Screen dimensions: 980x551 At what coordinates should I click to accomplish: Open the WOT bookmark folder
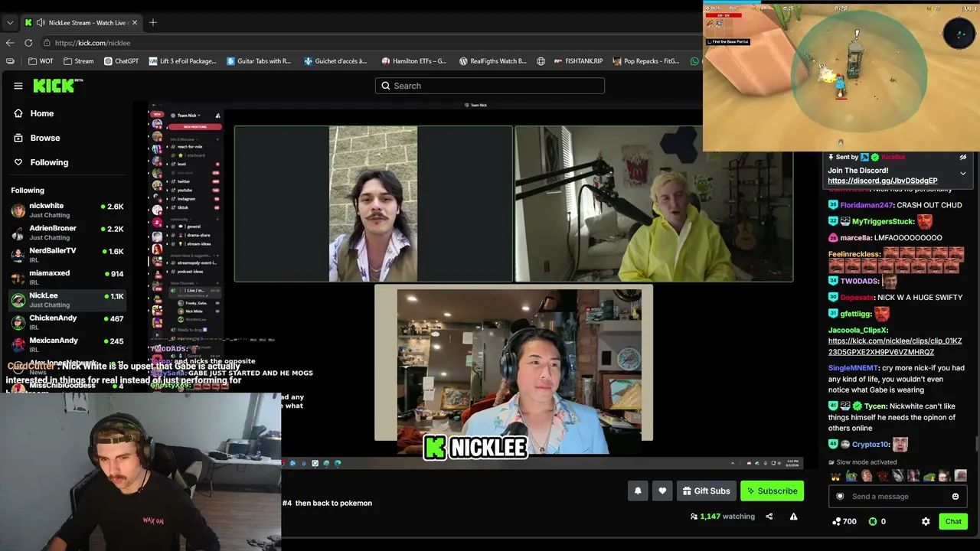point(41,61)
